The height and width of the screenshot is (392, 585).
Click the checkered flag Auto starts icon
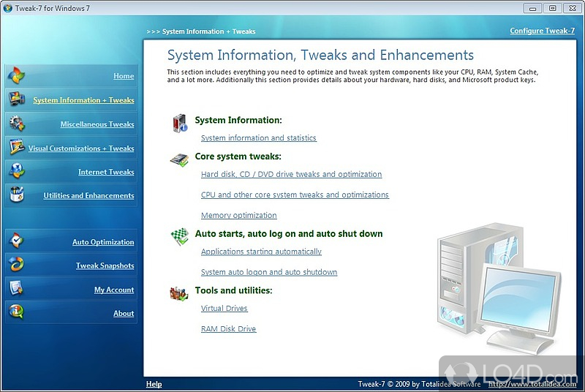(x=179, y=237)
